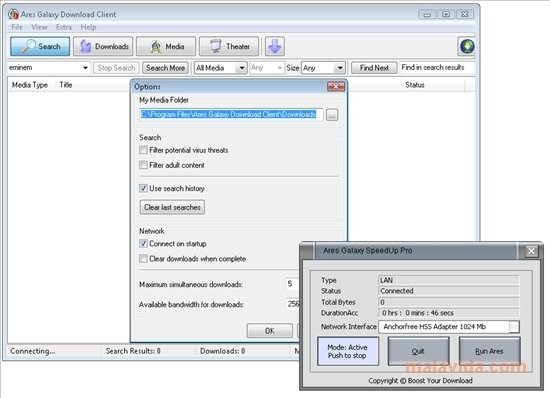The width and height of the screenshot is (550, 398).
Task: Click the Find Next button
Action: click(374, 68)
